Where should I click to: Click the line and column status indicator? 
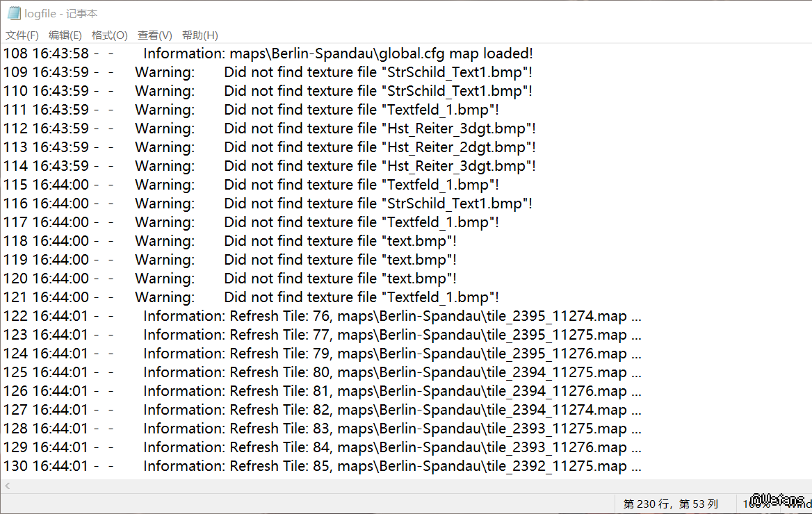pos(669,504)
